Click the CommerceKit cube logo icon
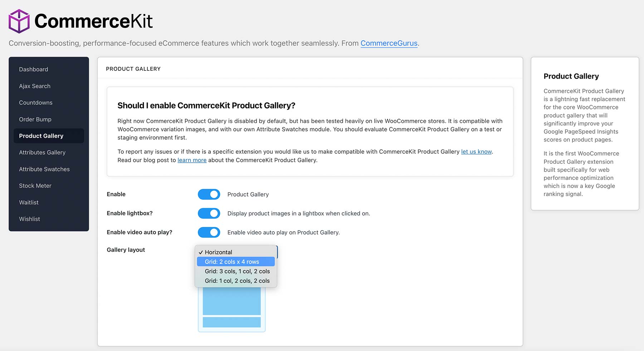Image resolution: width=644 pixels, height=351 pixels. coord(19,21)
